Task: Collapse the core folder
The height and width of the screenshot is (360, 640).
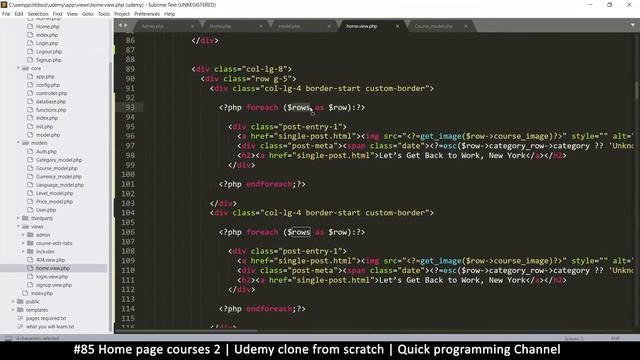Action: click(18, 68)
